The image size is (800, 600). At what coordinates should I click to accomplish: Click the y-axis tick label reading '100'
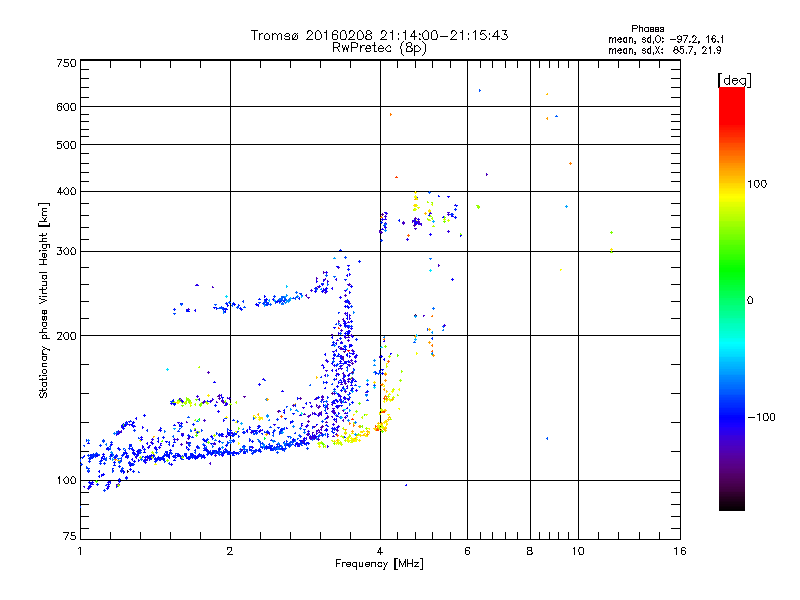[x=66, y=480]
